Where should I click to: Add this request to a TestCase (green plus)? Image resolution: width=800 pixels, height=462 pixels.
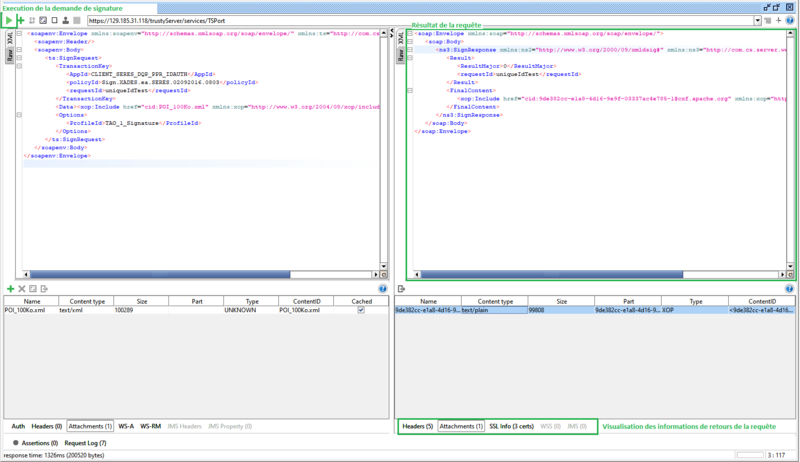pos(20,20)
